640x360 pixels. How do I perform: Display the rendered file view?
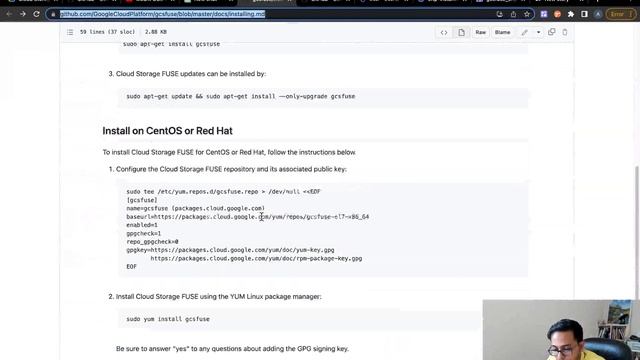(461, 32)
